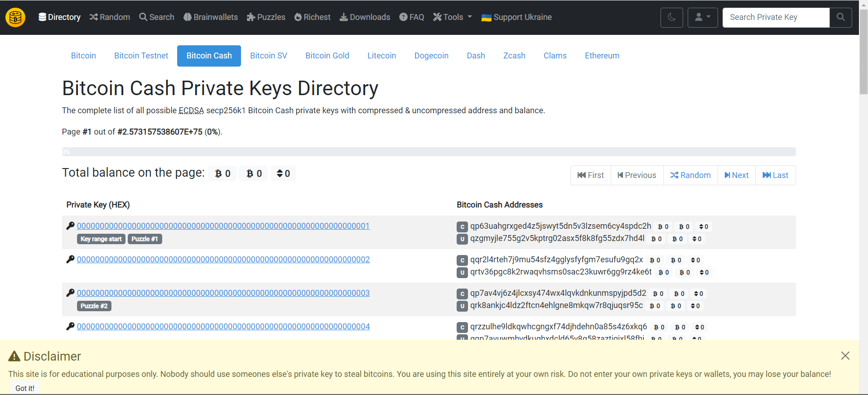Close the Disclaimer banner with the X
Viewport: 868px width, 395px height.
coord(845,356)
